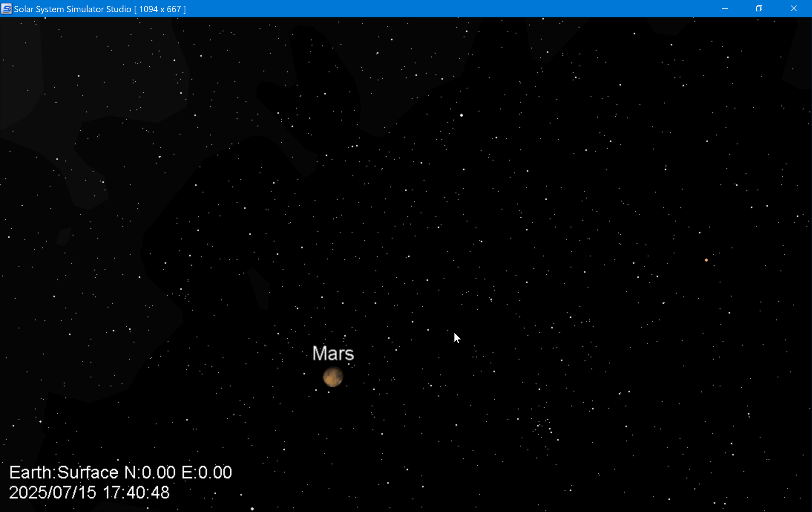Click the close pair of stars above center
Viewport: 812px width, 512px height.
coord(354,146)
